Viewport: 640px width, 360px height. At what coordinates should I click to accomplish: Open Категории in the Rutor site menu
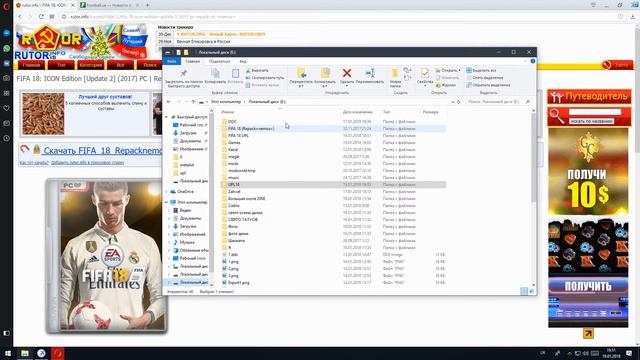tap(91, 65)
